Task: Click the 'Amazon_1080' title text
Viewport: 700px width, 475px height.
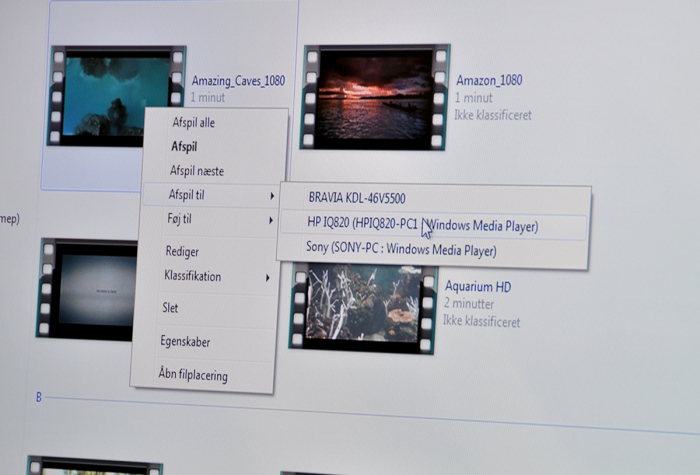Action: tap(489, 80)
